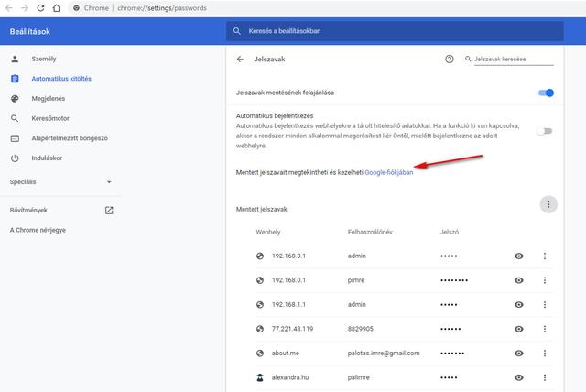Open three-dot menu for about.me row

tap(545, 353)
